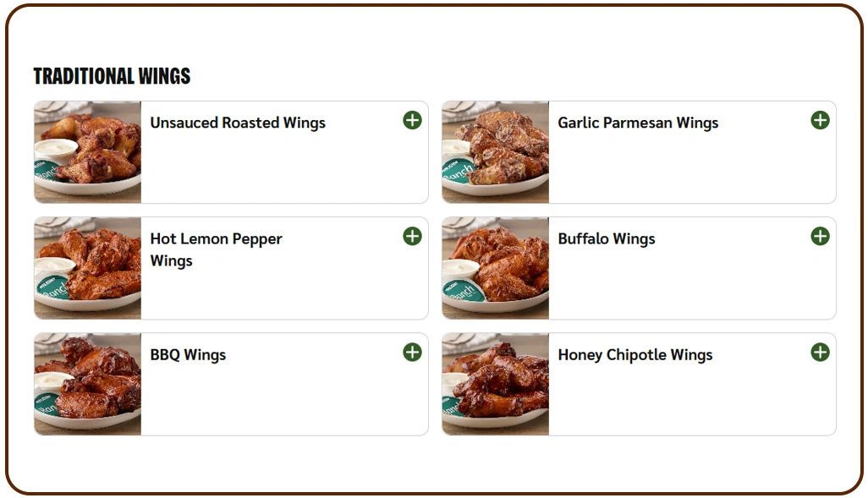Open the Honey Chipotle Wings item

pyautogui.click(x=635, y=354)
